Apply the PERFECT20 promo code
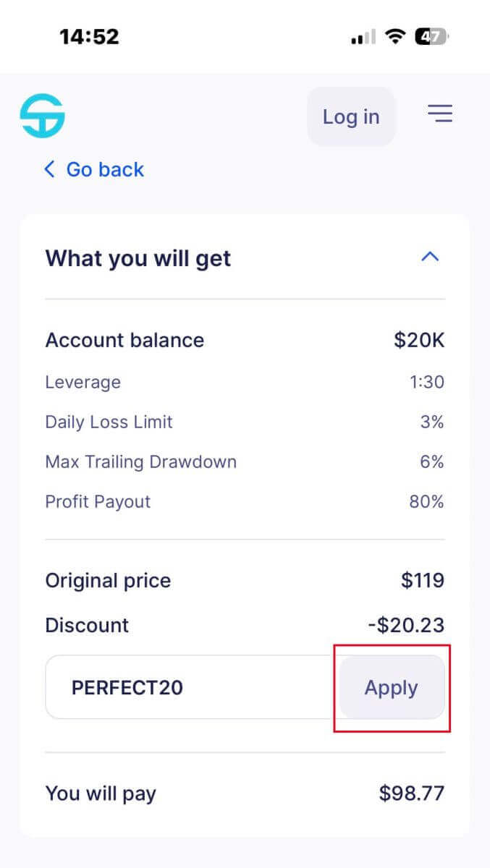This screenshot has height=868, width=490. (391, 688)
